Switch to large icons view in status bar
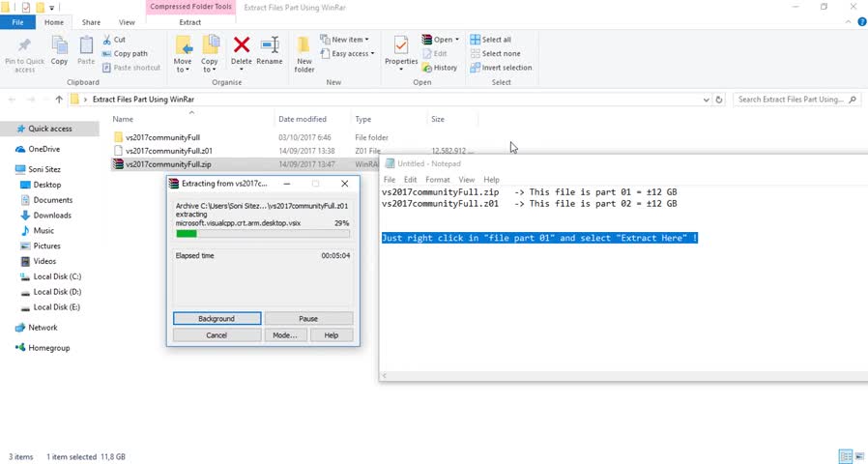The image size is (868, 464). point(858,456)
